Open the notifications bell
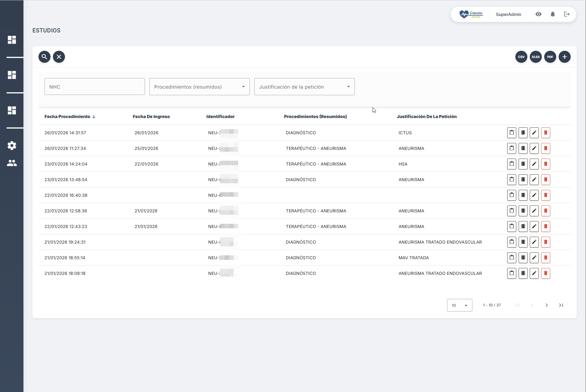586x392 pixels. (552, 14)
